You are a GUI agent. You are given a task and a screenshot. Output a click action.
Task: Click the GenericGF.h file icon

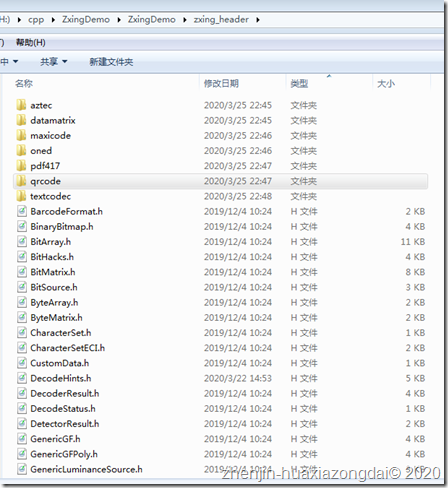pyautogui.click(x=22, y=439)
